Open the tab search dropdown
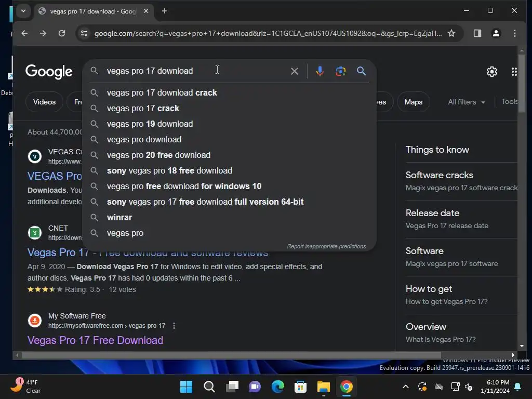This screenshot has width=532, height=399. pos(23,11)
